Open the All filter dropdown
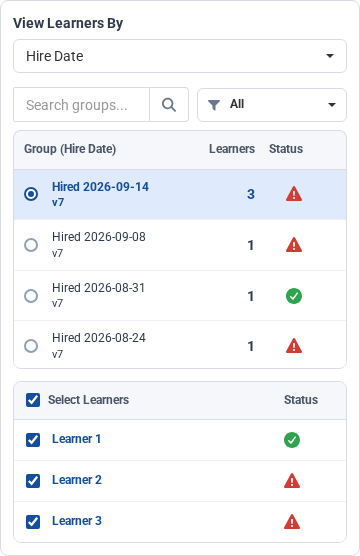 (272, 105)
